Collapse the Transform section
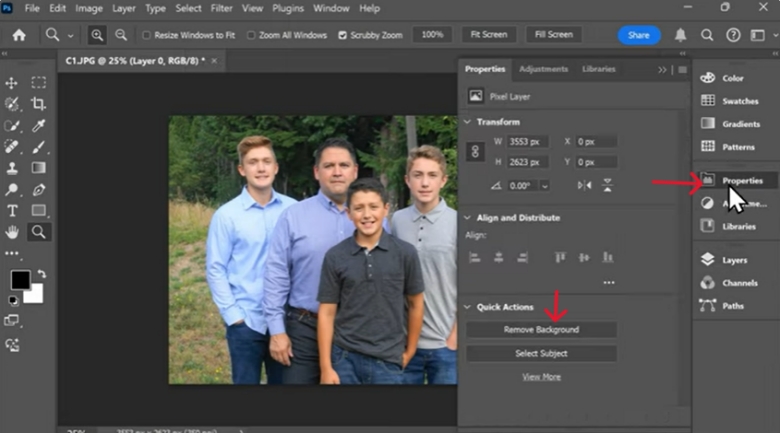This screenshot has width=780, height=434. [x=467, y=122]
